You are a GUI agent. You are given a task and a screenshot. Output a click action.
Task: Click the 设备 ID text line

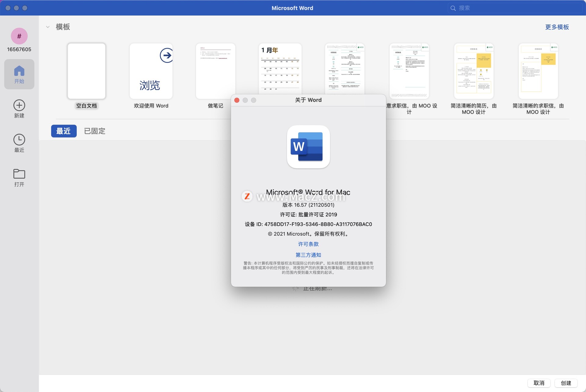pos(308,224)
